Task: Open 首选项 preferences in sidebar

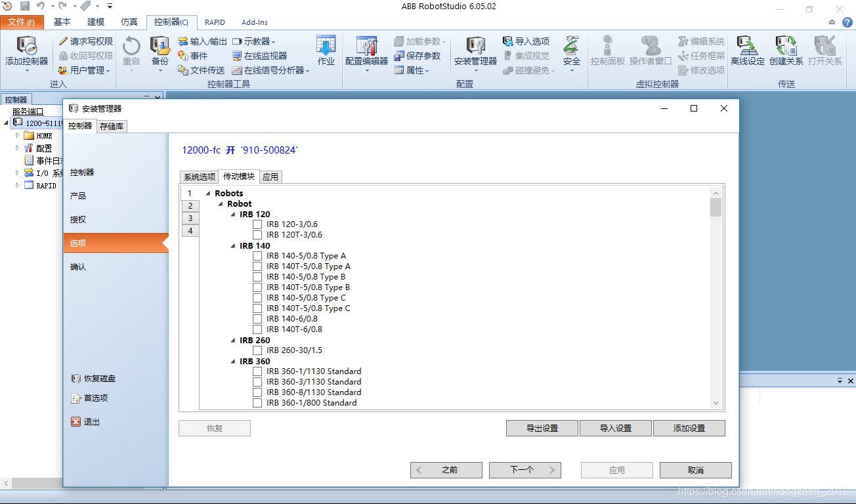Action: (x=89, y=398)
